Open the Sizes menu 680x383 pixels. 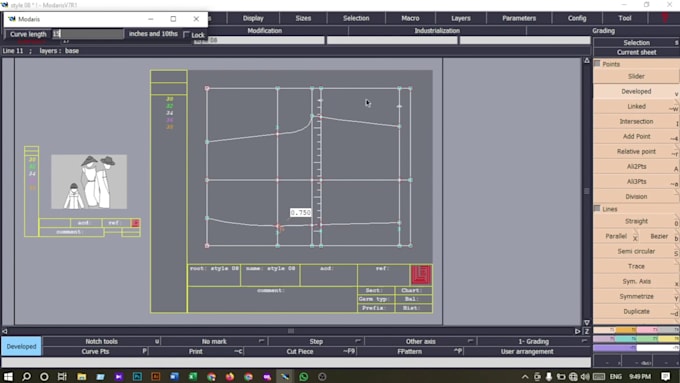click(303, 18)
